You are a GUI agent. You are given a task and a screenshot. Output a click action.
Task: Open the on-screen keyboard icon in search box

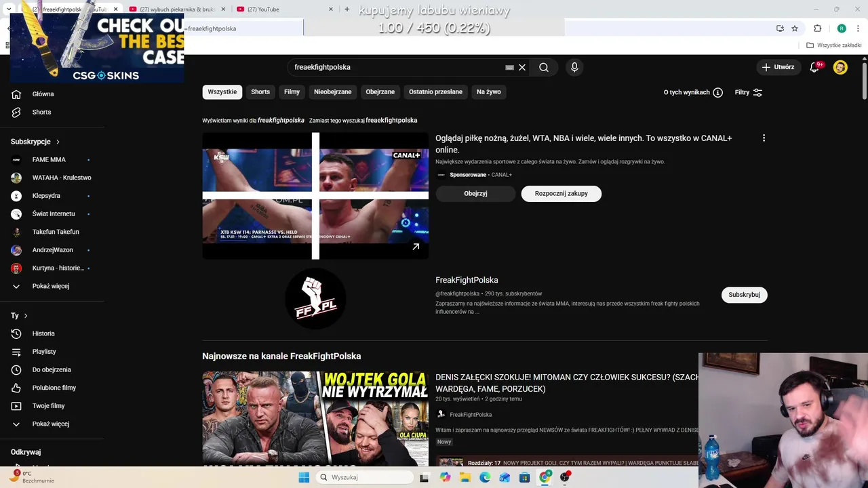(x=509, y=67)
